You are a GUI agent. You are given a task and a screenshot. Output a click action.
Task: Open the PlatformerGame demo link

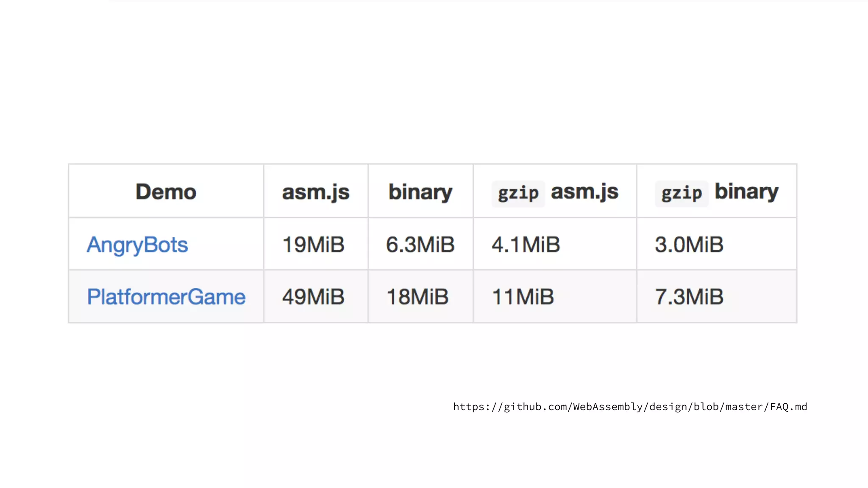point(166,297)
